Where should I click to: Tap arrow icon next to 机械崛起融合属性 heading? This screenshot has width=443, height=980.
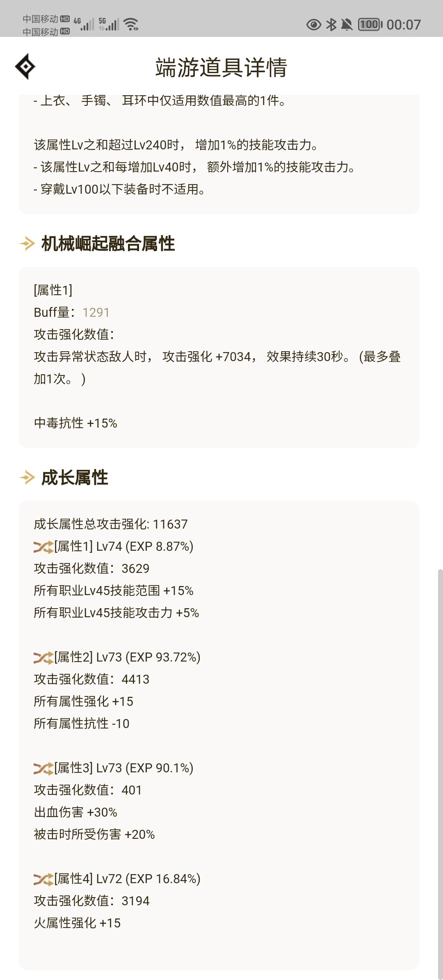[x=27, y=243]
